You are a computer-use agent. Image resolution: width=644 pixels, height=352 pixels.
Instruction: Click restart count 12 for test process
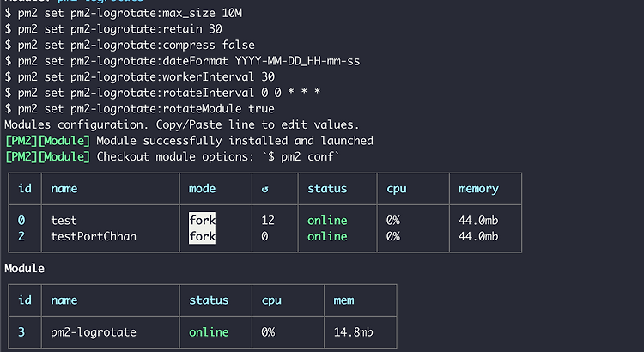pyautogui.click(x=268, y=221)
